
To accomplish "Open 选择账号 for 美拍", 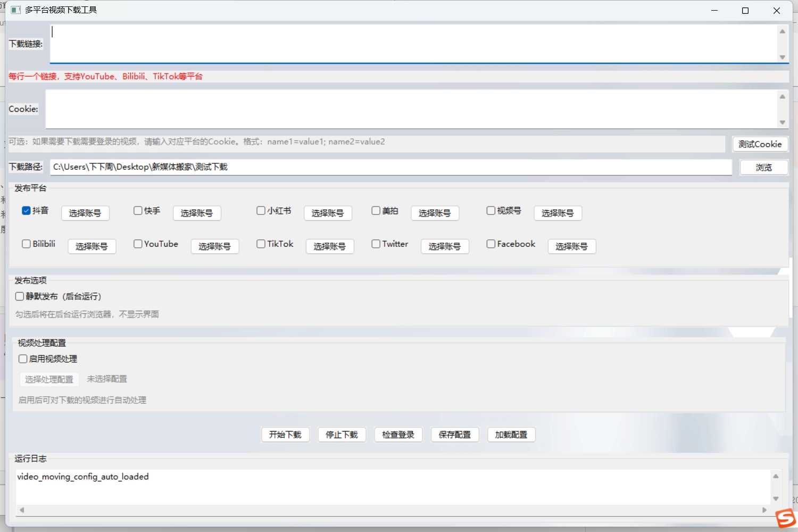I will 435,213.
